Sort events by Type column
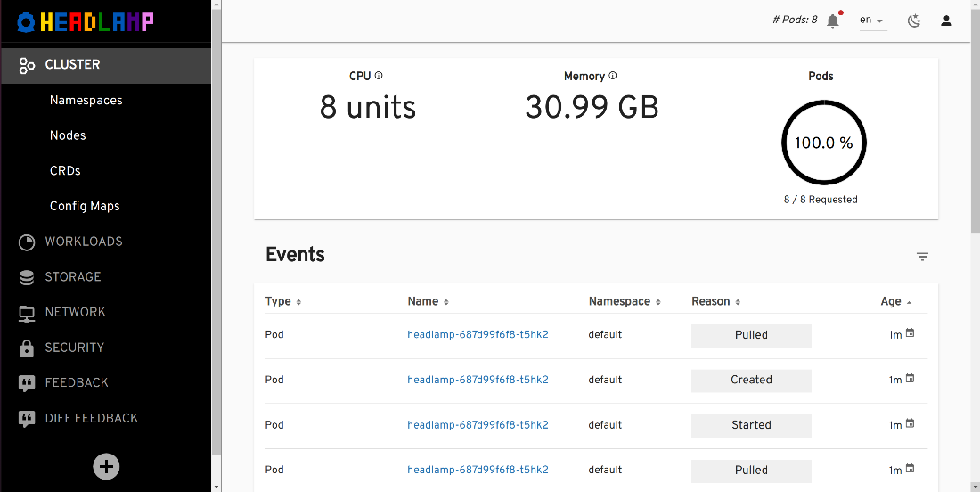 pyautogui.click(x=283, y=301)
